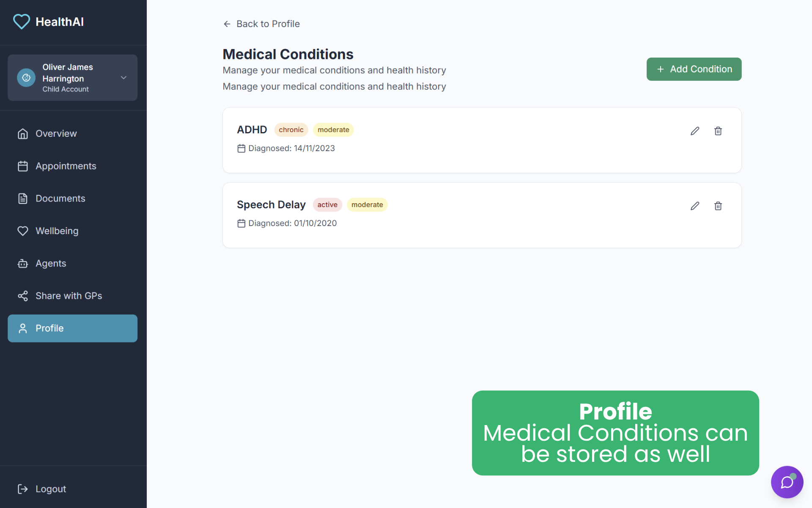The height and width of the screenshot is (508, 812).
Task: Click the HealthAI heart logo
Action: [x=22, y=22]
